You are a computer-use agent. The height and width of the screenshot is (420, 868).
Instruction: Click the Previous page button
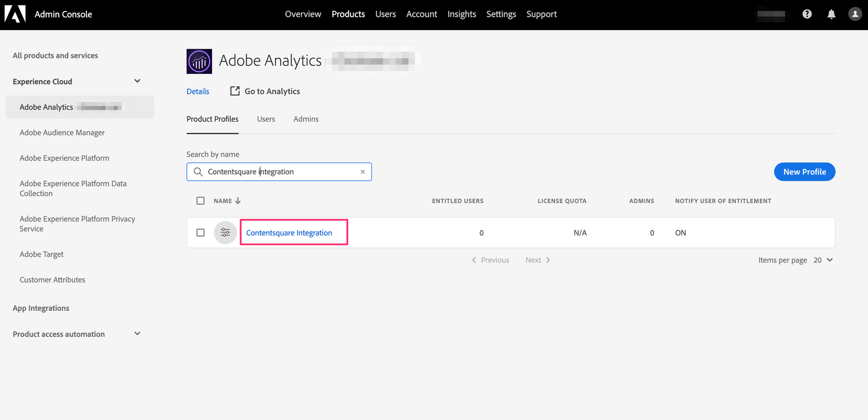coord(491,260)
